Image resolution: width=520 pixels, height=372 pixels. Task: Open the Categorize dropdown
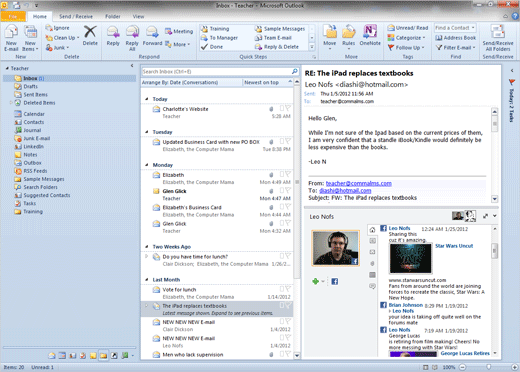click(406, 38)
